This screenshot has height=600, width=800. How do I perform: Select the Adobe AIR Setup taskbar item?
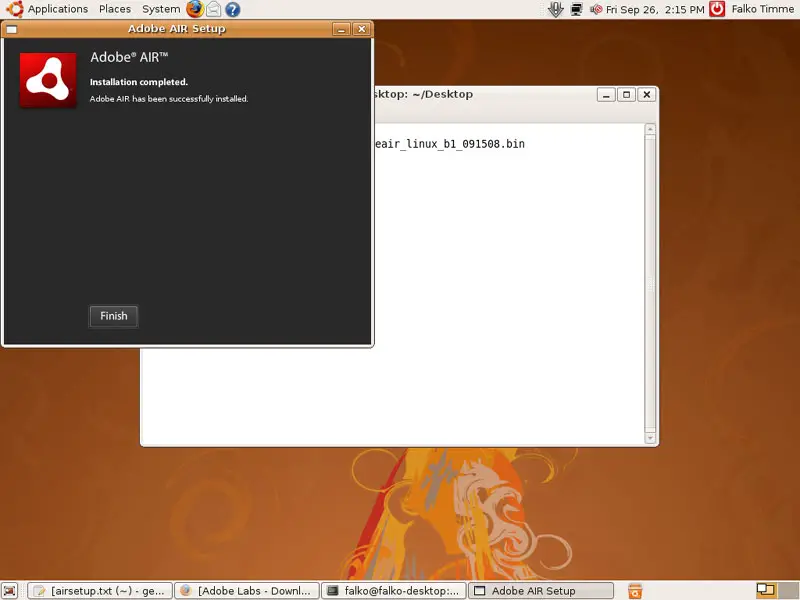point(541,590)
